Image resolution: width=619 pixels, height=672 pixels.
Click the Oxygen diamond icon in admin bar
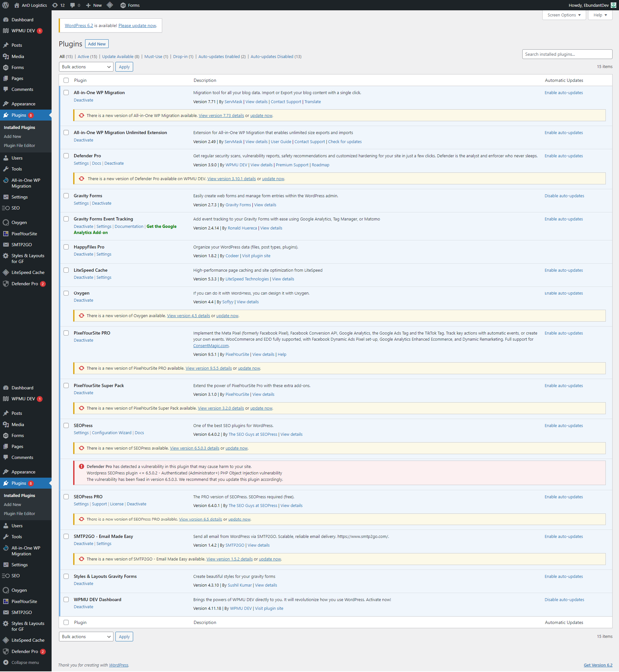110,5
